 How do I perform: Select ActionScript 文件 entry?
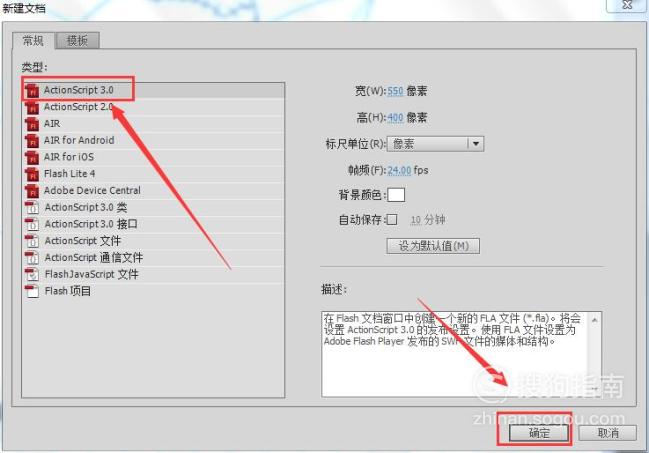click(x=153, y=241)
